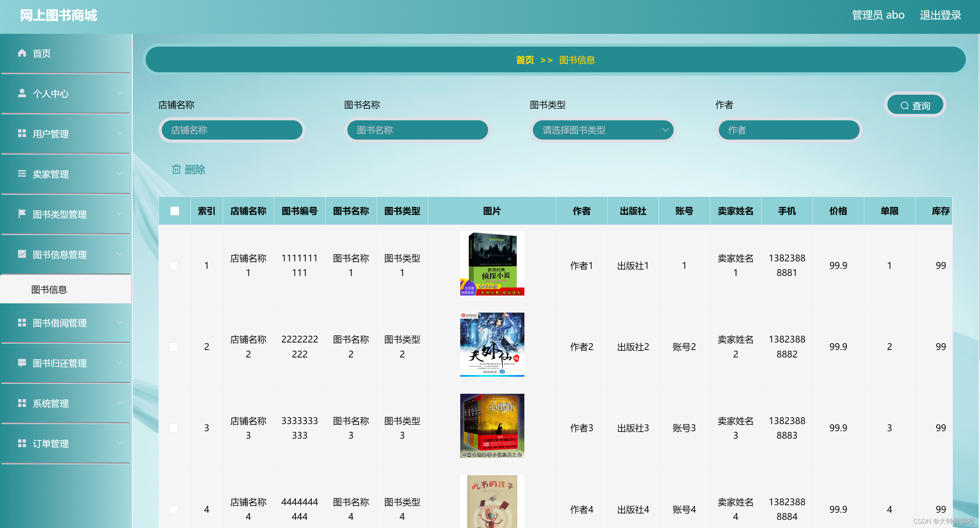
Task: Open the 请选择图书类型 dropdown
Action: coord(603,130)
